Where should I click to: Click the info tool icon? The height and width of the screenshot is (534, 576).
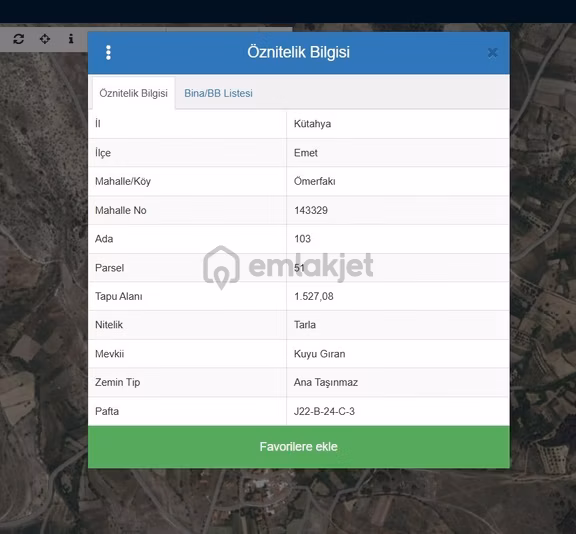(71, 39)
